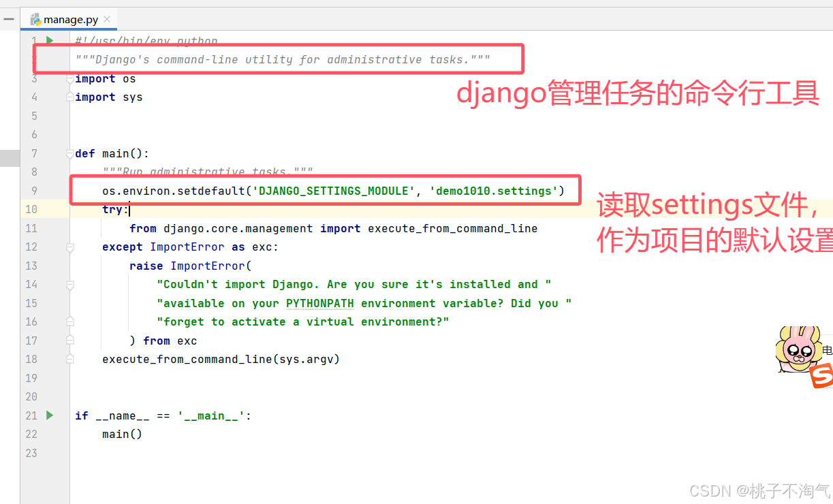This screenshot has height=504, width=833.
Task: Click the 'def' keyword on line 7
Action: click(85, 153)
